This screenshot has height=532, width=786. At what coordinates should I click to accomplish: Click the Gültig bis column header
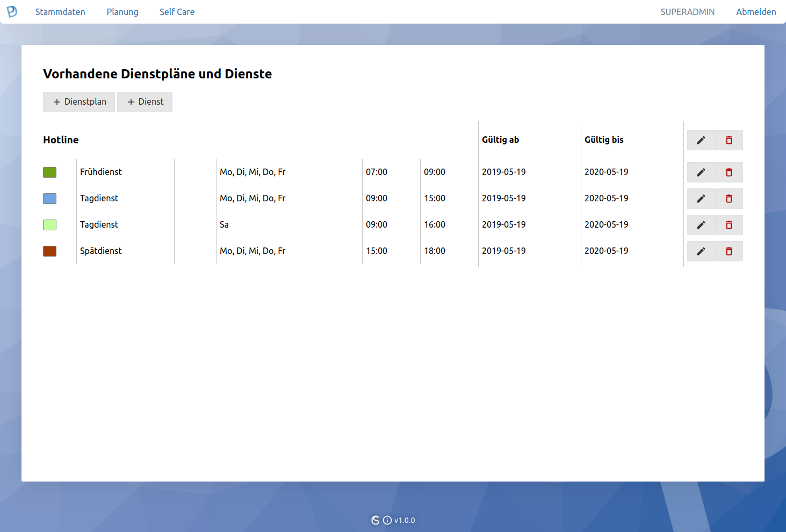(x=604, y=140)
